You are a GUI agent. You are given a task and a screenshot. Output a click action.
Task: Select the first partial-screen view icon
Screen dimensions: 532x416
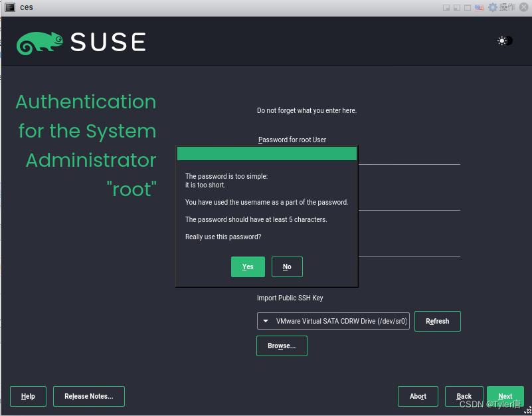446,7
